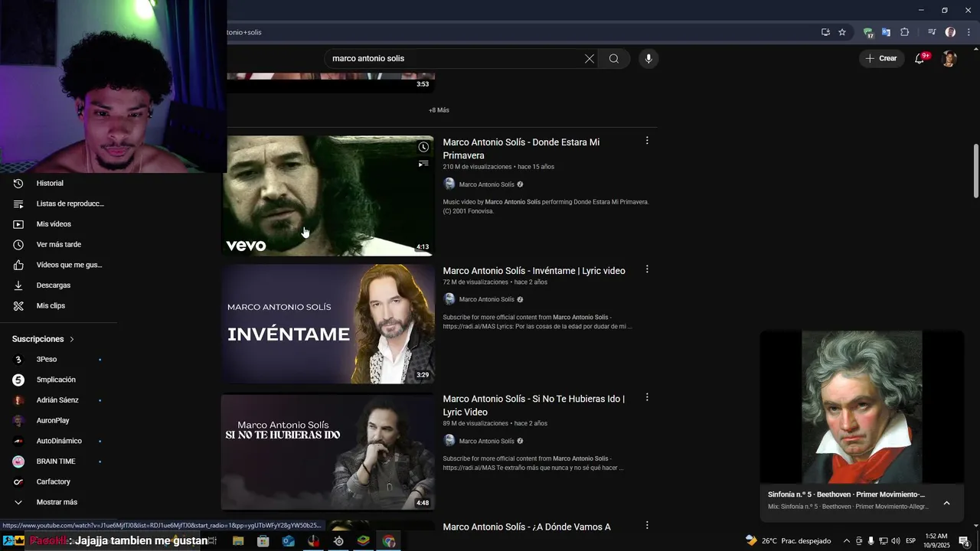Show hidden tray icons chevron

pos(846,541)
